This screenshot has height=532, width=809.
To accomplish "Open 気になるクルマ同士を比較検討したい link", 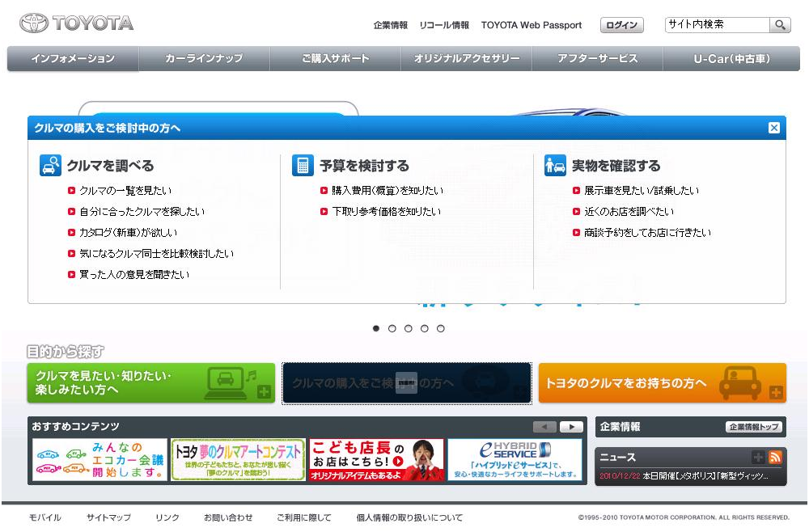I will pos(156,254).
